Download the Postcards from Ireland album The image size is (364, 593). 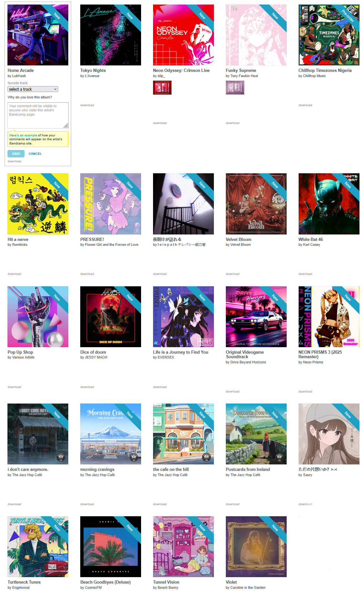point(233,504)
